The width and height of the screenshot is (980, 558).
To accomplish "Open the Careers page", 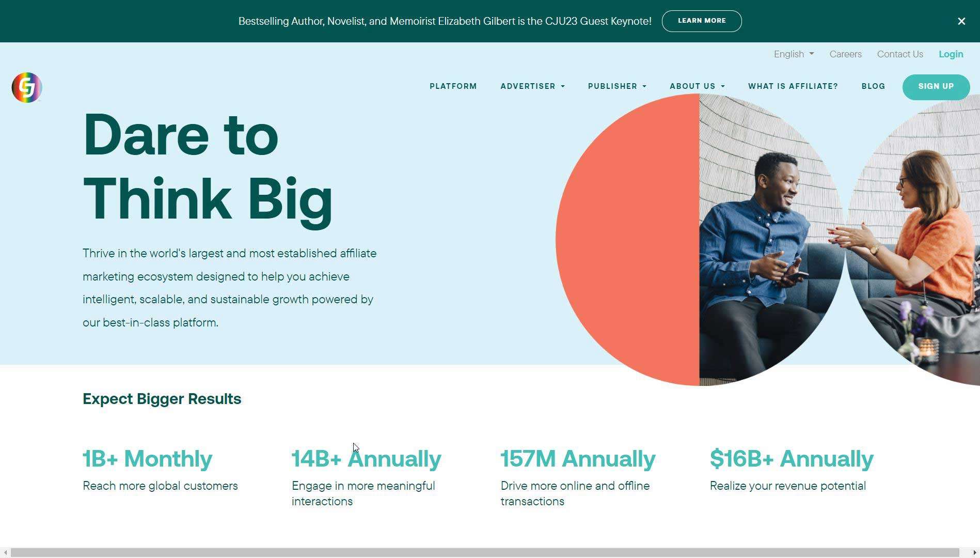I will coord(845,54).
